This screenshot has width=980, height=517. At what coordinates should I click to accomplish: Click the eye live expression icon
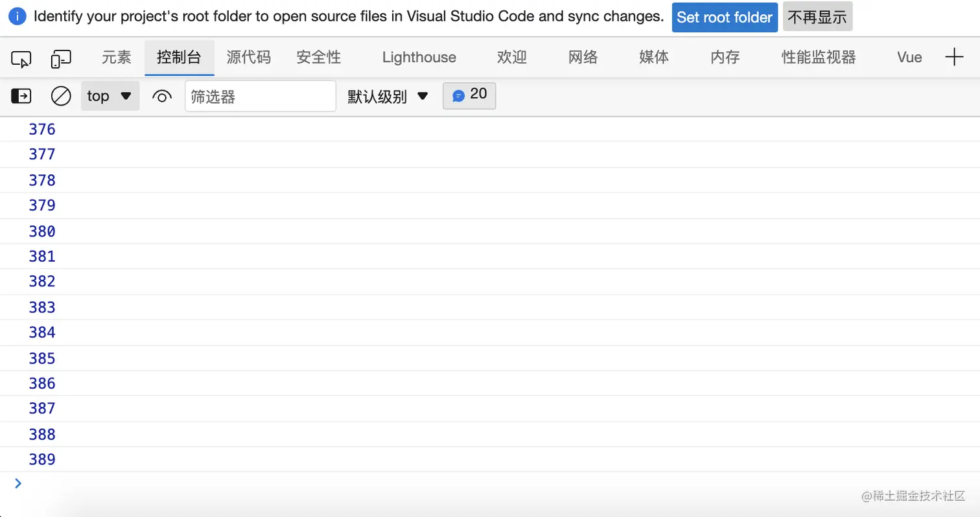161,97
